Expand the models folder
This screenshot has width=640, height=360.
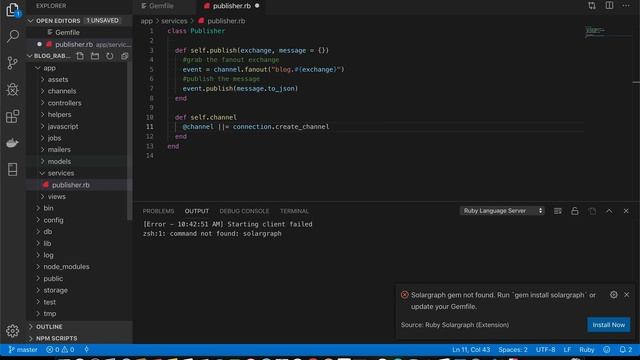click(80, 162)
